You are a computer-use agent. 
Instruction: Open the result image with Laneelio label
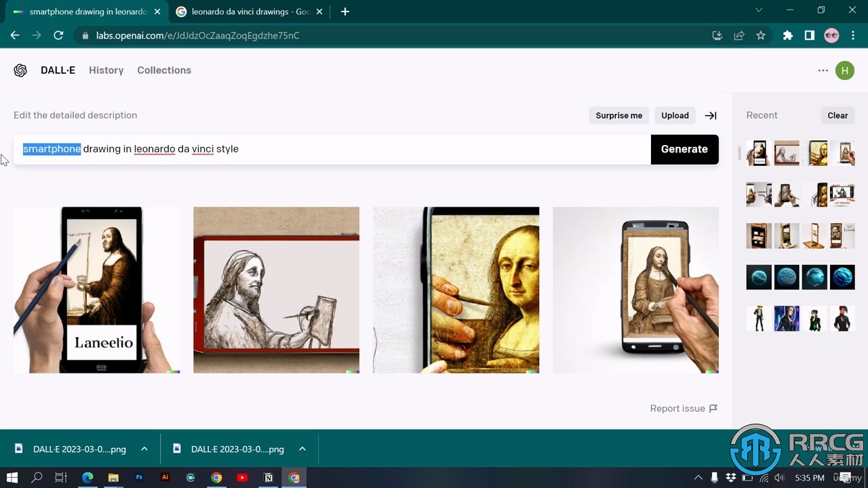click(x=96, y=290)
